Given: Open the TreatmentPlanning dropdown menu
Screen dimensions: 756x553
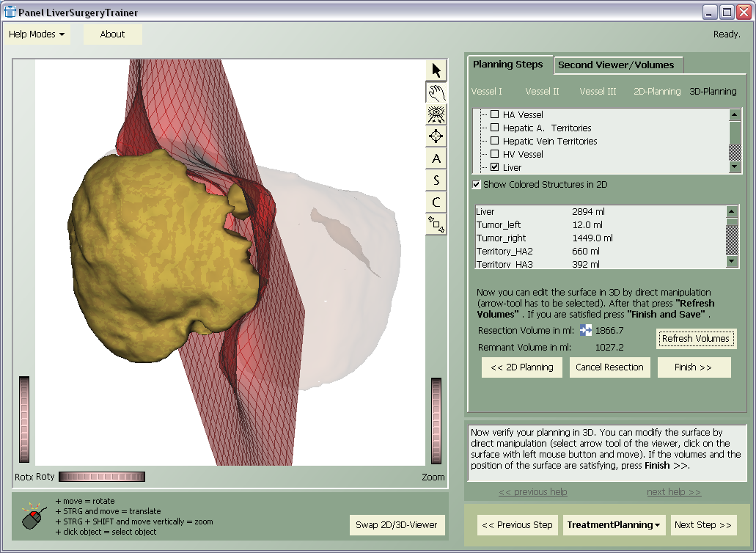Looking at the screenshot, I should click(614, 525).
